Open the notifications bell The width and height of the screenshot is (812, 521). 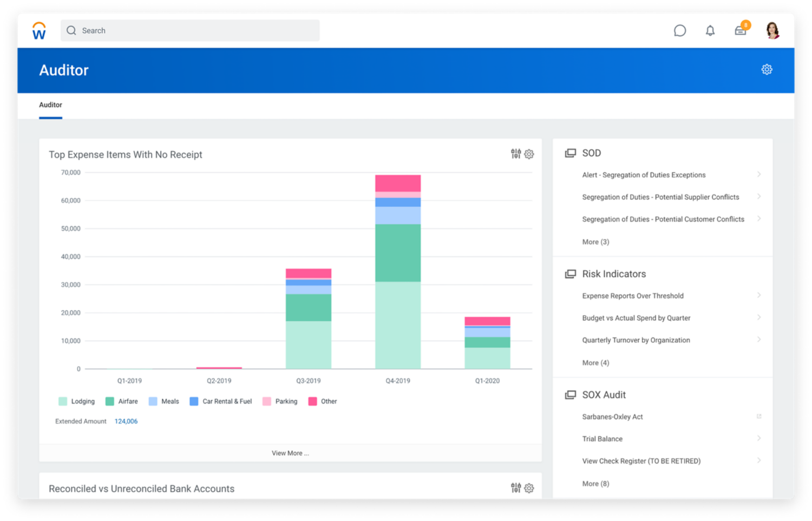pyautogui.click(x=710, y=31)
